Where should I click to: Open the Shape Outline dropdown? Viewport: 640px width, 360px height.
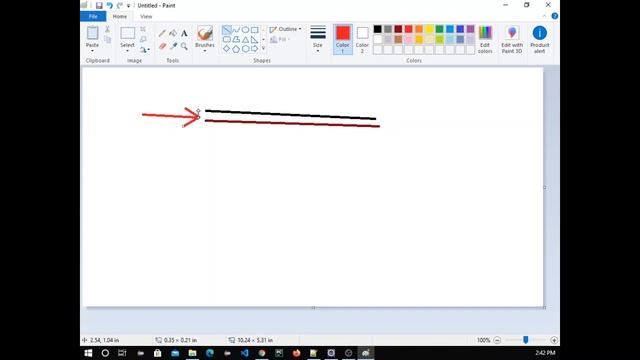pos(285,29)
